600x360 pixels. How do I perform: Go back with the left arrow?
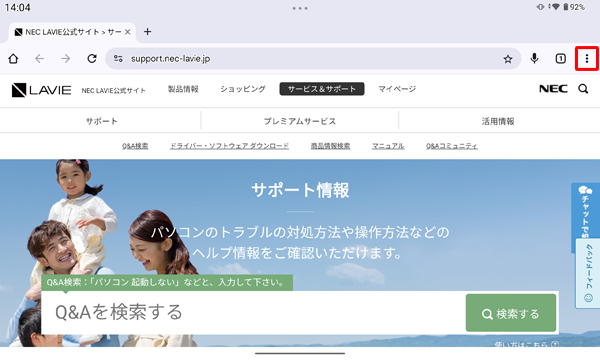click(x=40, y=59)
